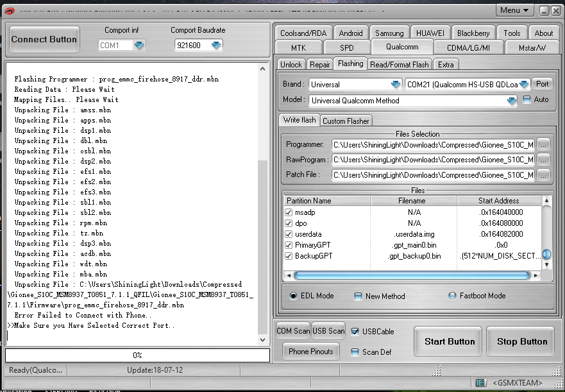Switch to the Coolsand/RDA tab
This screenshot has height=392, width=565.
pyautogui.click(x=303, y=33)
